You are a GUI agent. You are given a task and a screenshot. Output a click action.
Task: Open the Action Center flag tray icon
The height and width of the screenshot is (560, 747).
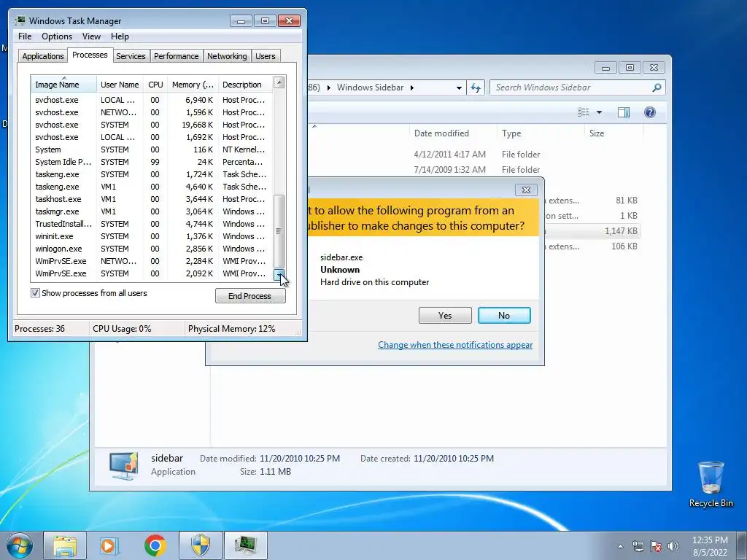click(656, 546)
